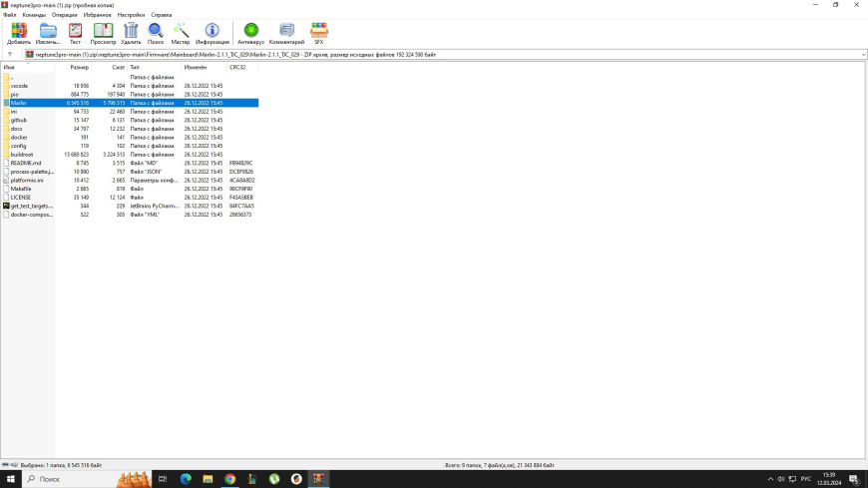
Task: Show archive Информация (Info)
Action: [213, 34]
